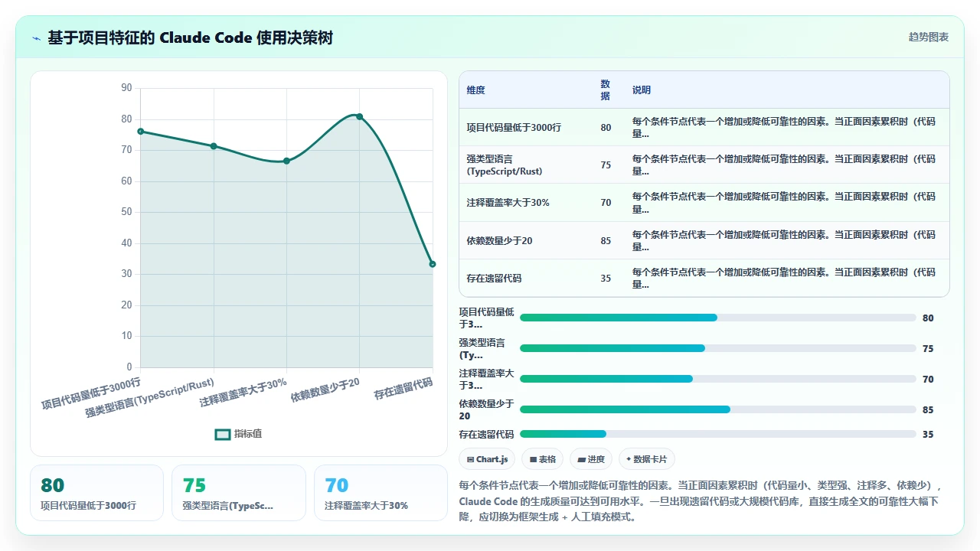Open the stat card showing 75
The height and width of the screenshot is (551, 980).
(239, 493)
